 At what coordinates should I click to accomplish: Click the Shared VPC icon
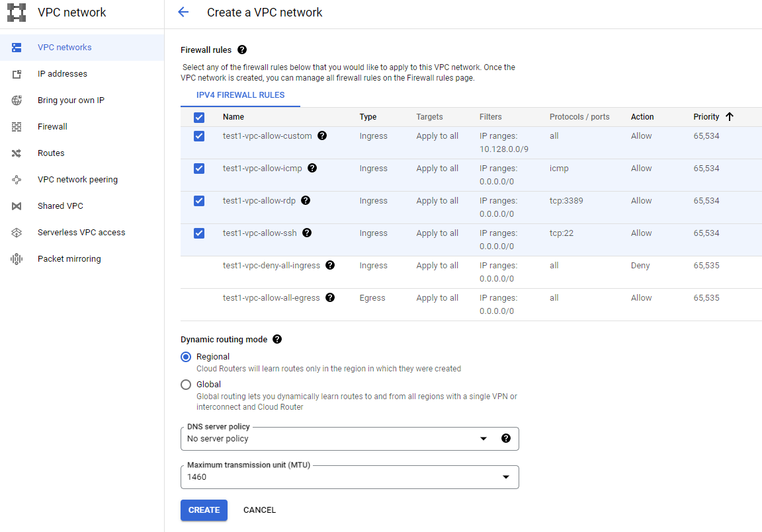pyautogui.click(x=17, y=206)
